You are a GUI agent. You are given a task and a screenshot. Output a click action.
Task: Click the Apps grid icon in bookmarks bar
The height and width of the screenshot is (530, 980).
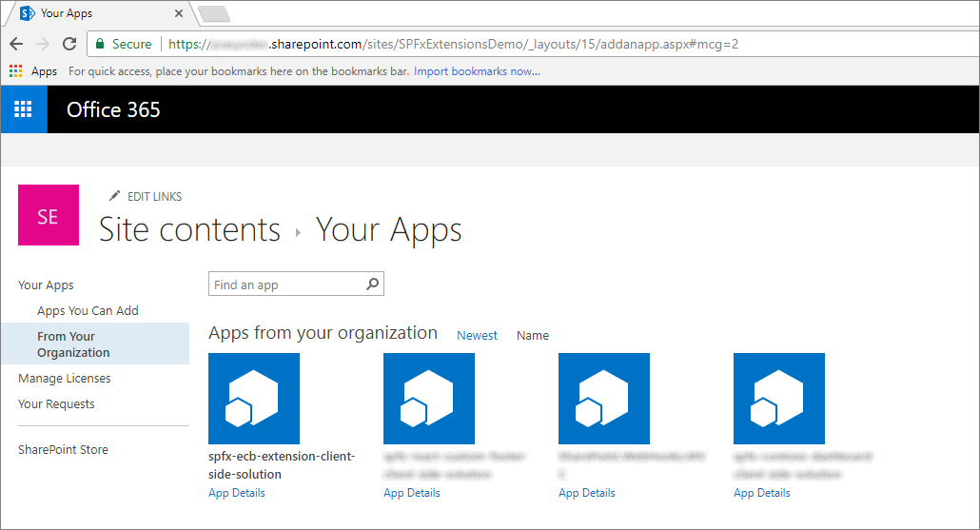pyautogui.click(x=16, y=71)
